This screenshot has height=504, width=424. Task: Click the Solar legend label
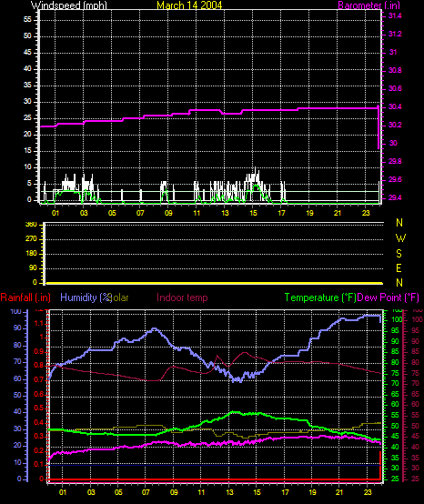pyautogui.click(x=119, y=297)
